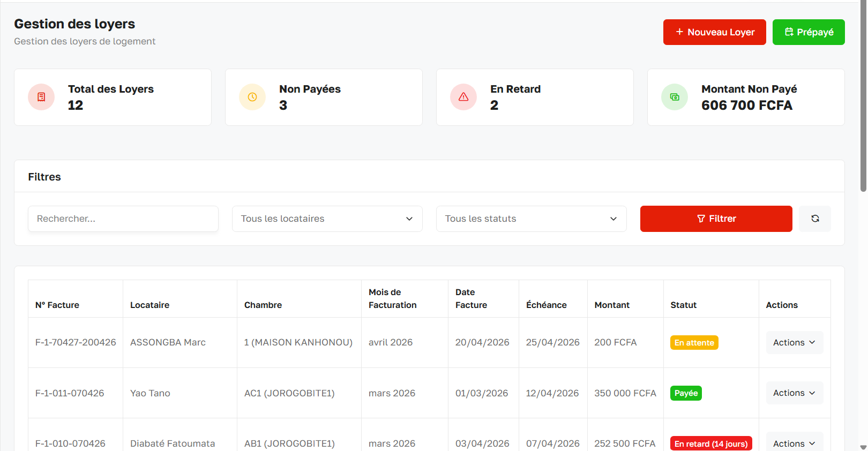Click due date 12/04/2026
The width and height of the screenshot is (868, 451).
[552, 393]
